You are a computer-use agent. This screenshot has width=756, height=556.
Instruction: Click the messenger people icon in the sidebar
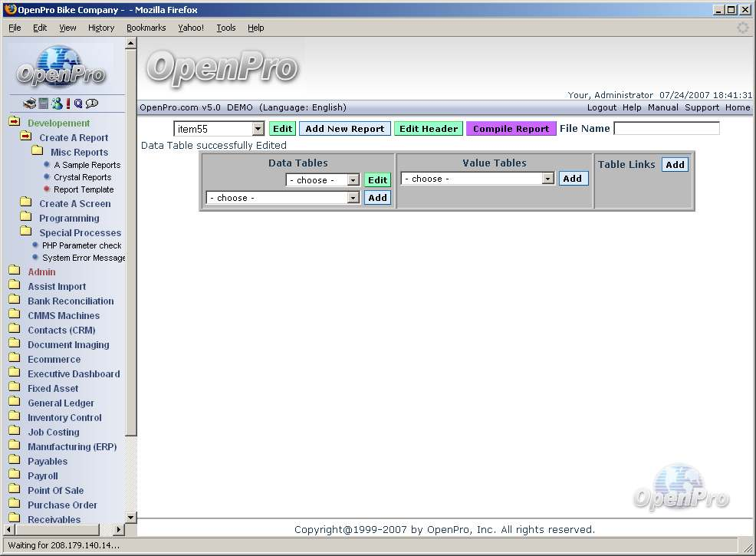point(57,104)
